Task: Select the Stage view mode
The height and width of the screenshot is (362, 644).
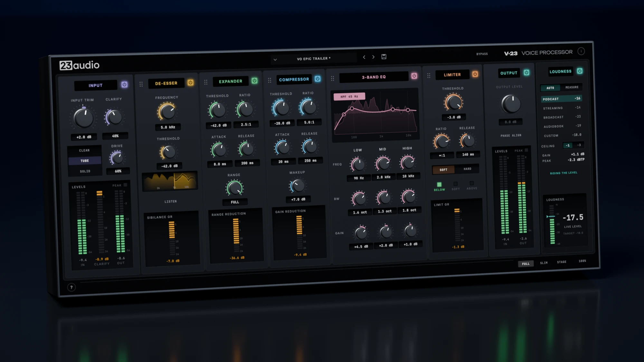Action: click(x=562, y=262)
